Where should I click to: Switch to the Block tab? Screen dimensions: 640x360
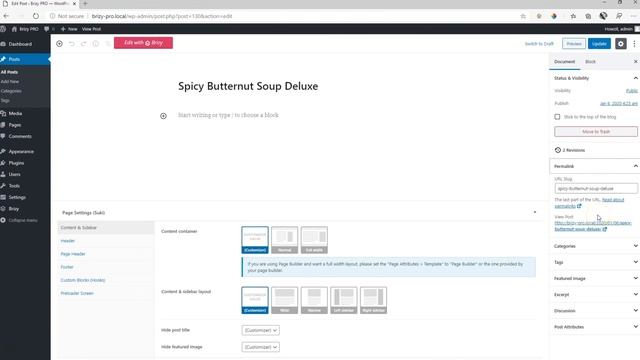point(590,62)
